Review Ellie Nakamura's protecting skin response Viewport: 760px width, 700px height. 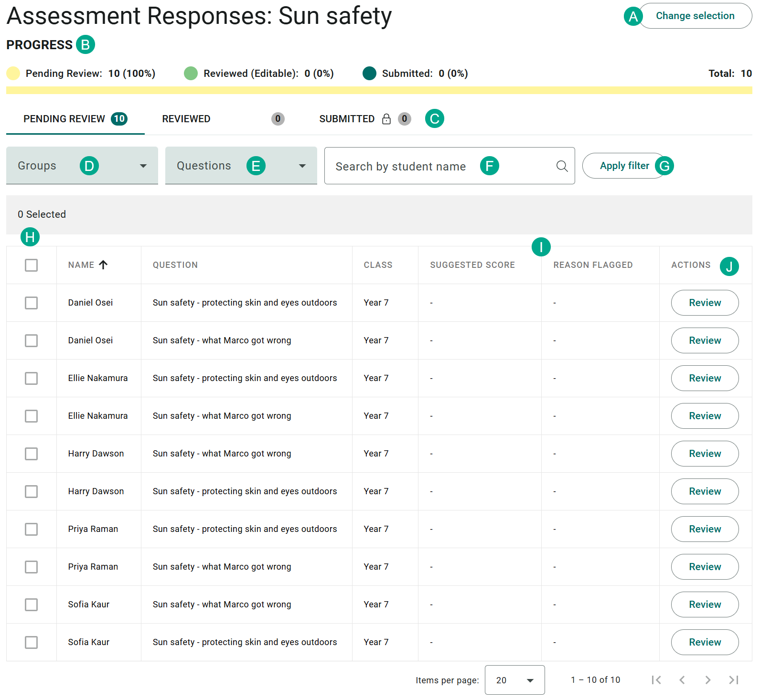pos(705,378)
